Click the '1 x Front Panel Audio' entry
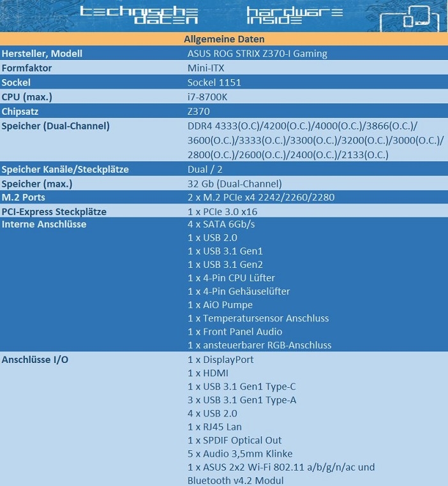This screenshot has width=448, height=486. click(x=235, y=332)
